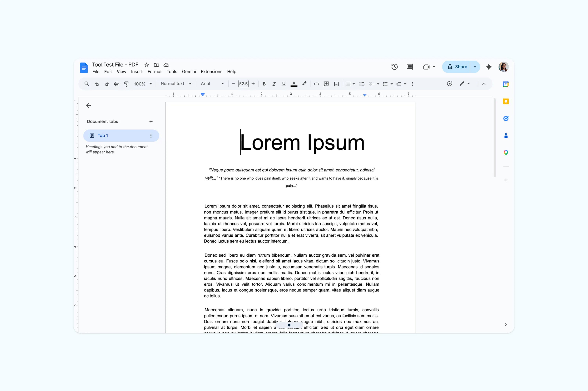
Task: Add a comment from the toolbar
Action: (x=327, y=84)
